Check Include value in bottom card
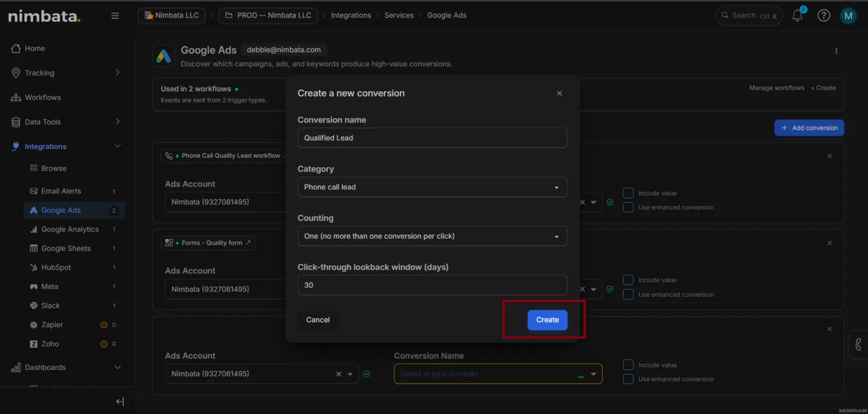Screen dimensions: 868x414 click(628, 365)
